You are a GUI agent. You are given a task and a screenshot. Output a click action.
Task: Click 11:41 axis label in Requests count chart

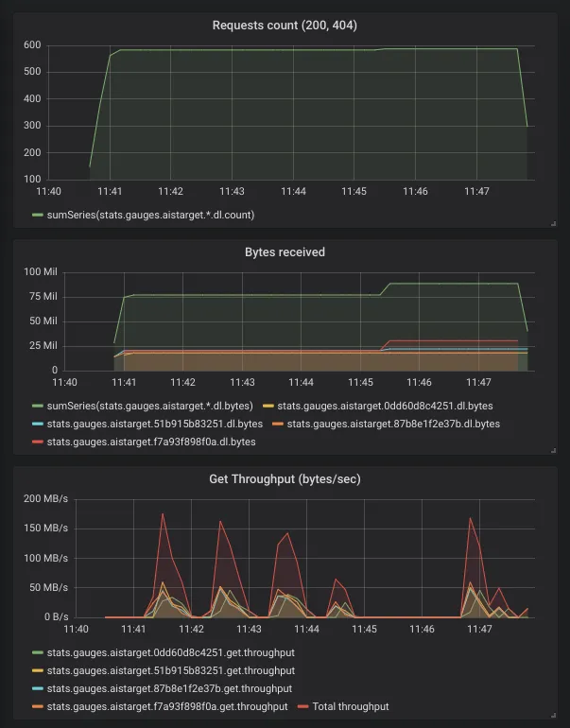(110, 191)
